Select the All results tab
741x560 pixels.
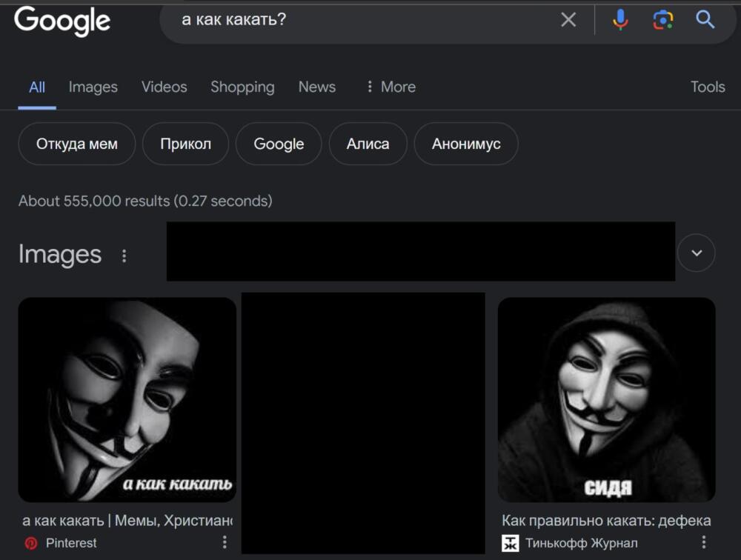pyautogui.click(x=37, y=87)
